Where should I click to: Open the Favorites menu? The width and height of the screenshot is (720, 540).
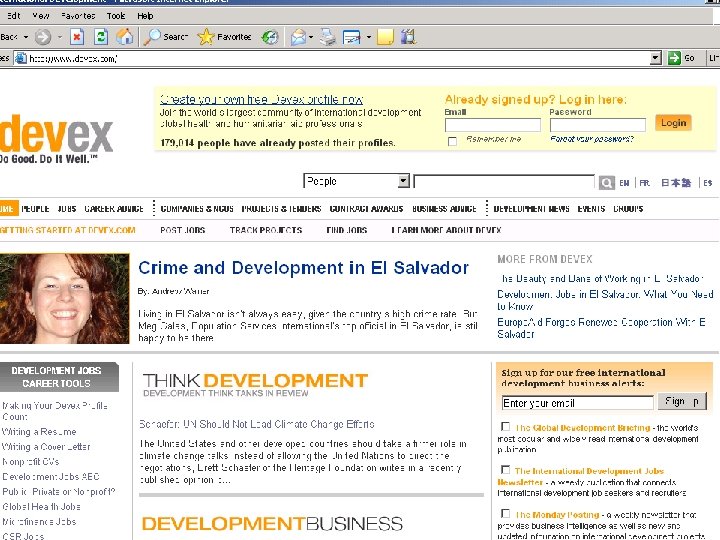pos(78,16)
